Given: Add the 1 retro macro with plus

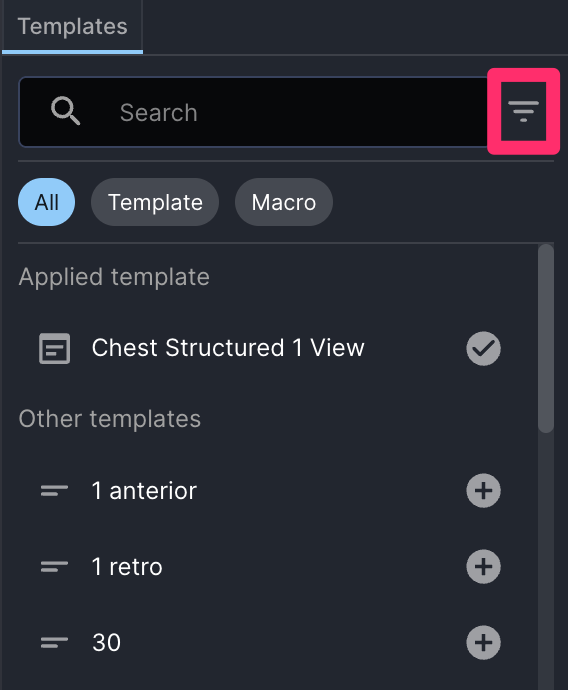Looking at the screenshot, I should [x=483, y=566].
